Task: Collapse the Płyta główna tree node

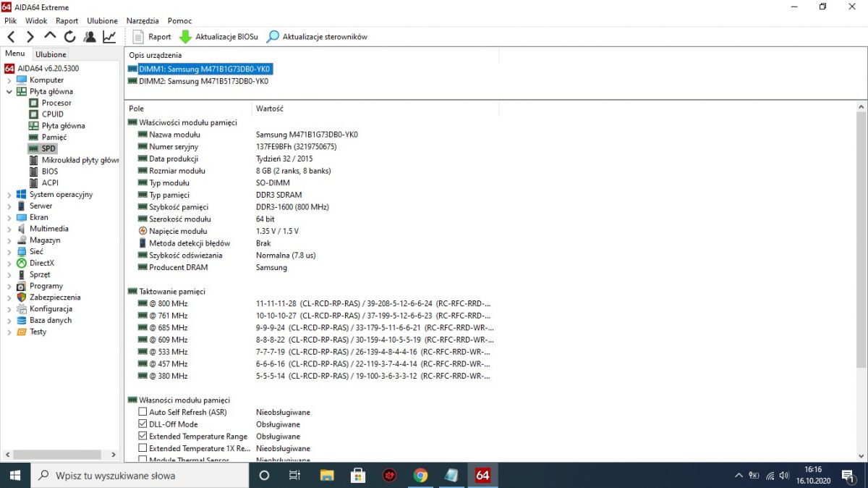Action: [x=9, y=91]
